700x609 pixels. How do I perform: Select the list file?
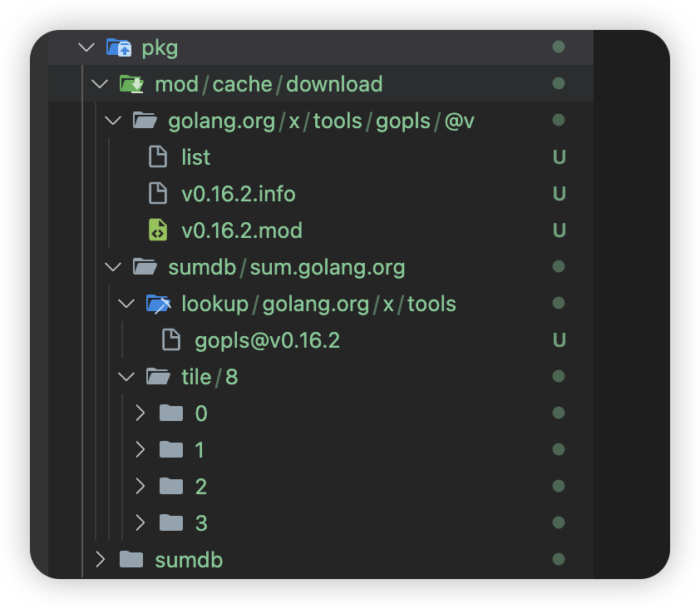point(195,157)
